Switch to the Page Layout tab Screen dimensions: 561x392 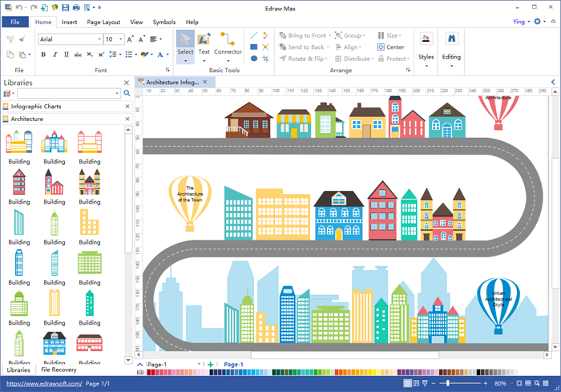coord(103,22)
